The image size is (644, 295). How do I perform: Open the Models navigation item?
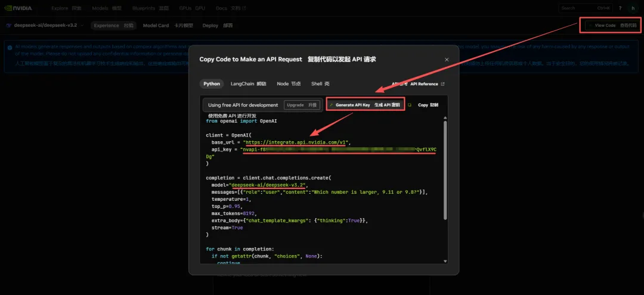tap(106, 8)
